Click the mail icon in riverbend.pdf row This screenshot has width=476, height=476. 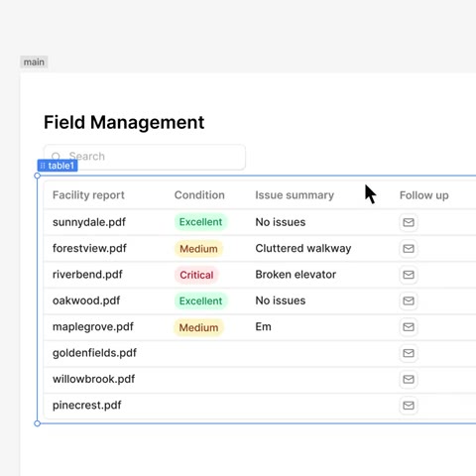pos(409,275)
